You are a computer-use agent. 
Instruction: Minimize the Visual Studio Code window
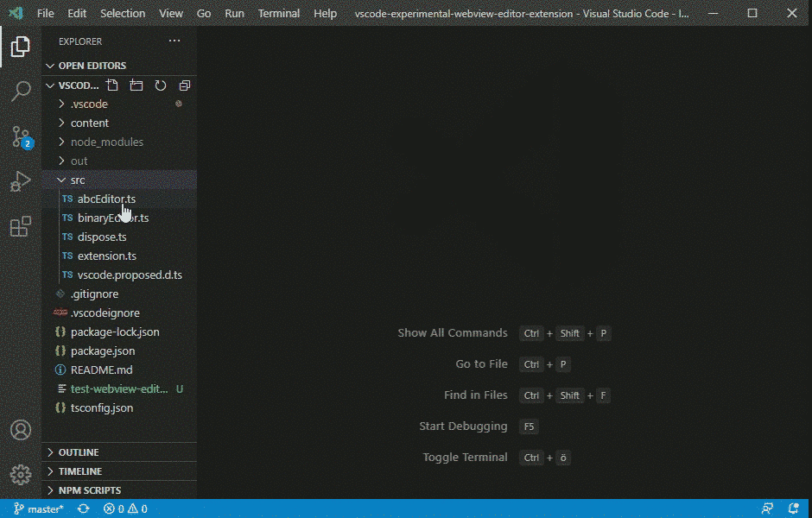(x=713, y=14)
